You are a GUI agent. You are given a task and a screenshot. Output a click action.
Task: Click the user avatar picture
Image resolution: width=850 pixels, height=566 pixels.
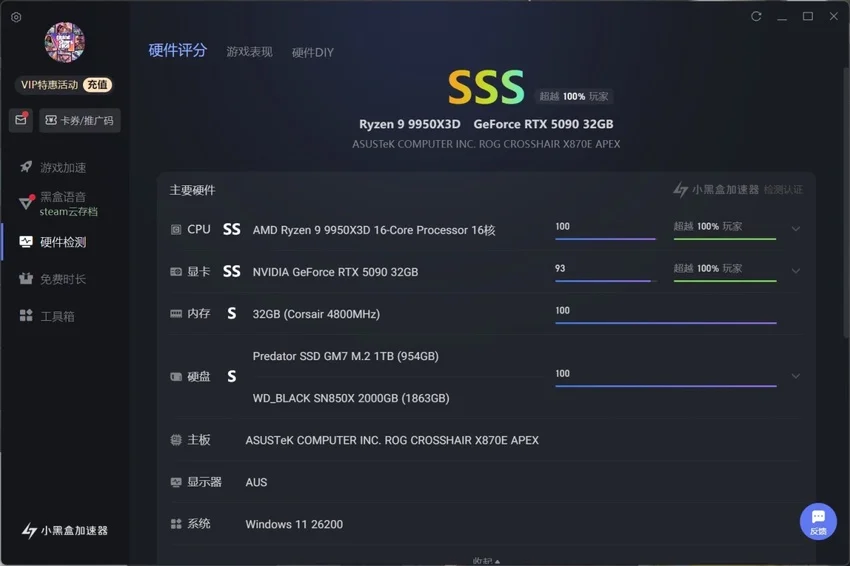pos(65,42)
